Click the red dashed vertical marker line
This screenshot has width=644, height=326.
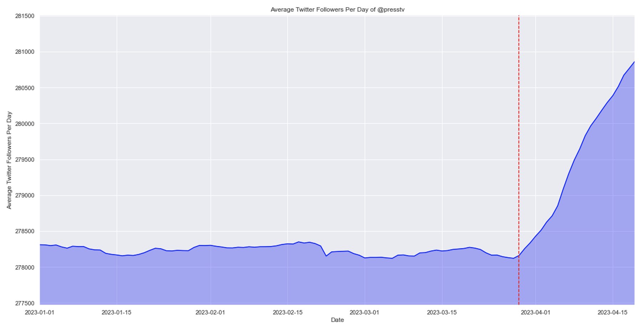[519, 160]
